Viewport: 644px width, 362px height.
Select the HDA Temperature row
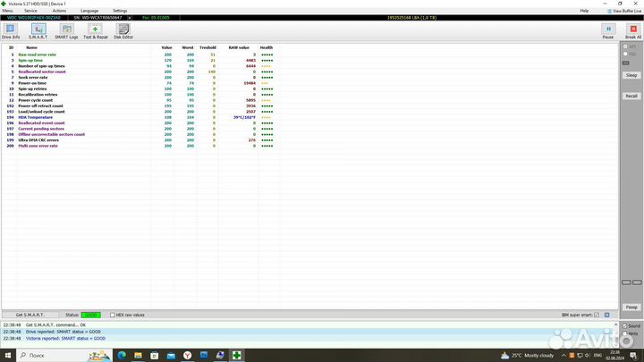tap(141, 117)
